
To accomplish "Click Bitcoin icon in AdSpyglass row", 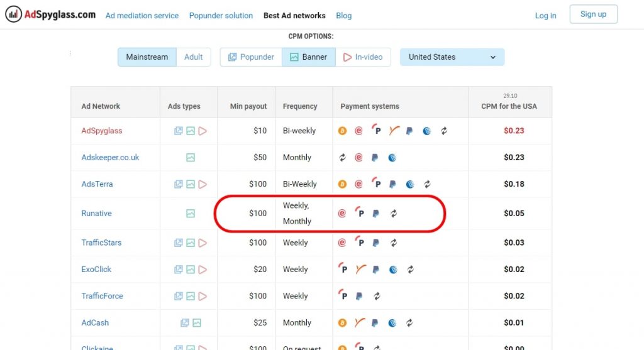I will click(x=342, y=131).
